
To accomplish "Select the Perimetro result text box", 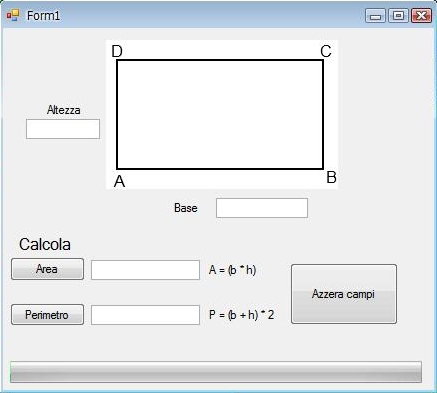I will [145, 315].
